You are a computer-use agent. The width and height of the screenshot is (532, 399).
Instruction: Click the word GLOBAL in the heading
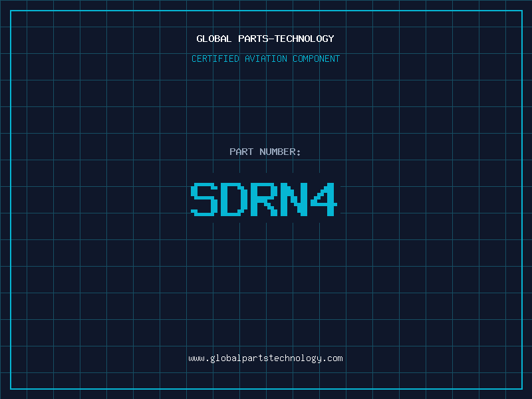tap(214, 39)
